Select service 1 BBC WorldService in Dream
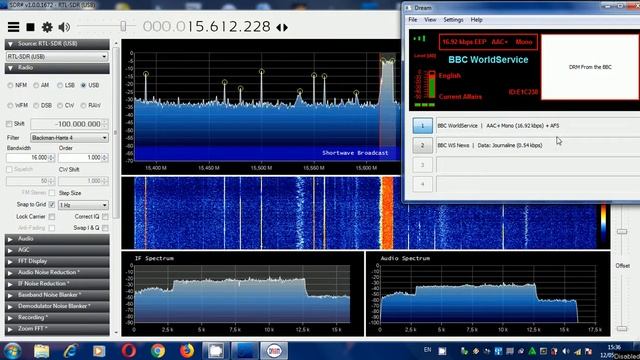The image size is (640, 360). (x=422, y=126)
